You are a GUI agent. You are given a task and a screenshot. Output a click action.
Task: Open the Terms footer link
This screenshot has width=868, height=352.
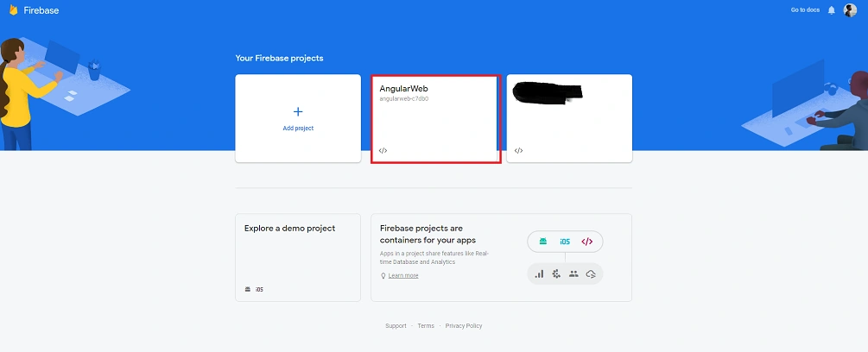[x=426, y=326]
